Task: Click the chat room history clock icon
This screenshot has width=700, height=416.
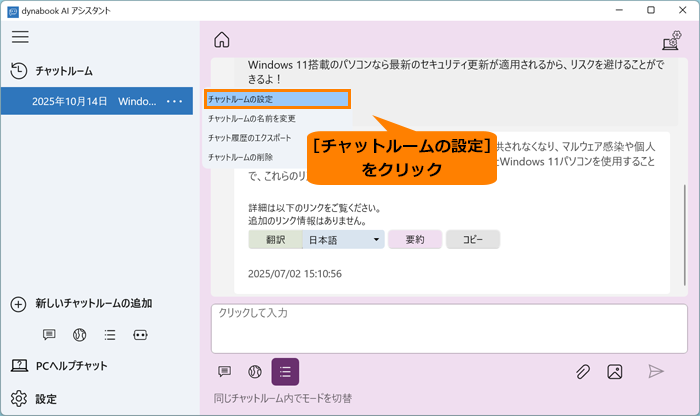Action: click(19, 71)
